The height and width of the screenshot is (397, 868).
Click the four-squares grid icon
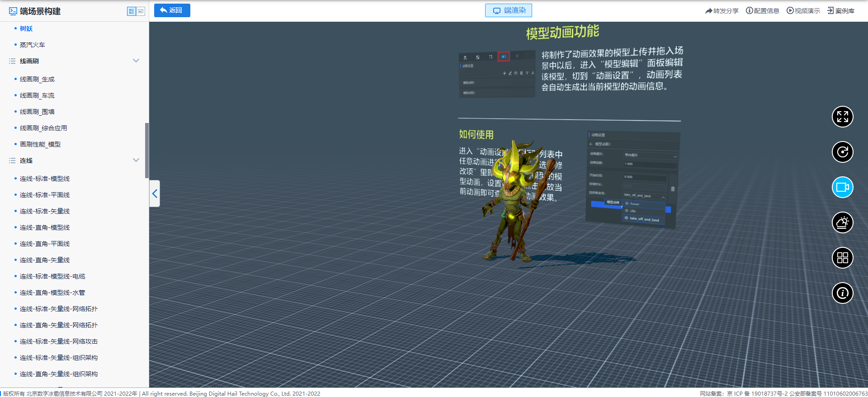tap(842, 258)
